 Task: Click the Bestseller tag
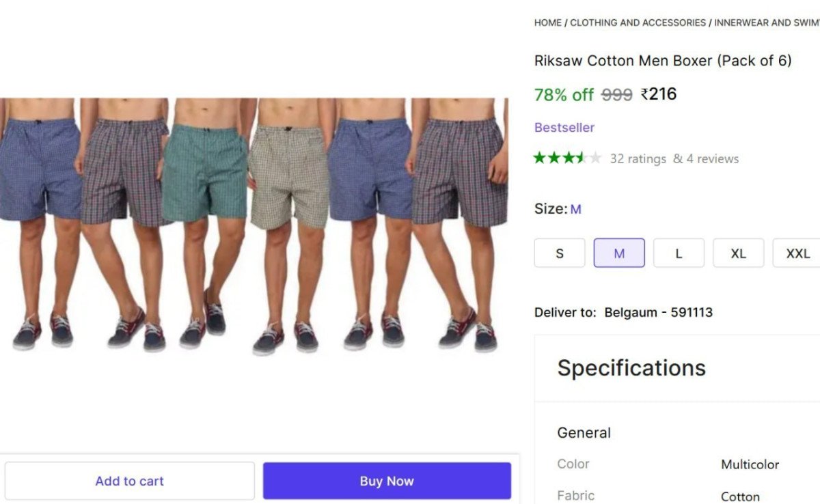pyautogui.click(x=564, y=128)
